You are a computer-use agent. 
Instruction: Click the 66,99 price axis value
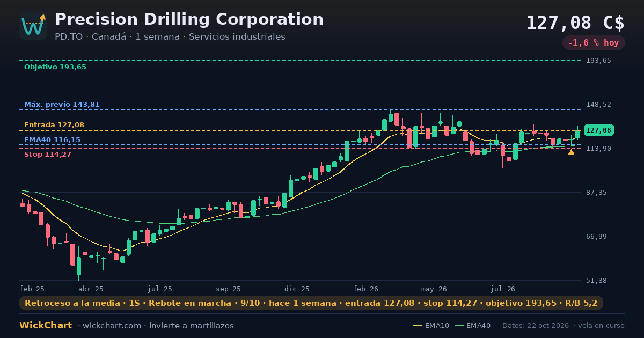click(x=597, y=237)
